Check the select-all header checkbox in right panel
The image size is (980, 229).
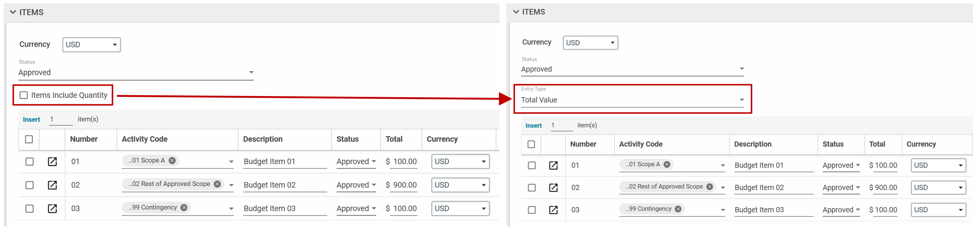531,144
